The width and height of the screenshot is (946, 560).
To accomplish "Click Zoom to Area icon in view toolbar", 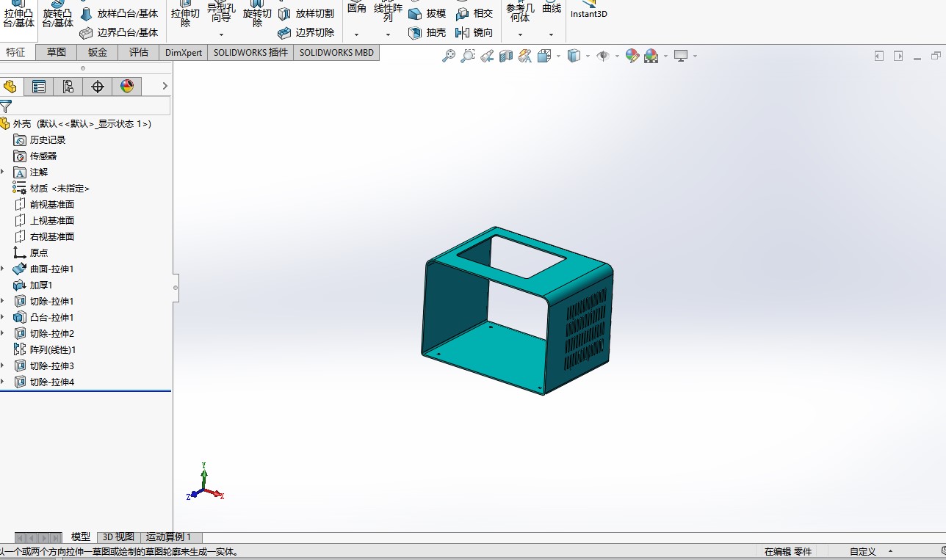I will point(467,56).
